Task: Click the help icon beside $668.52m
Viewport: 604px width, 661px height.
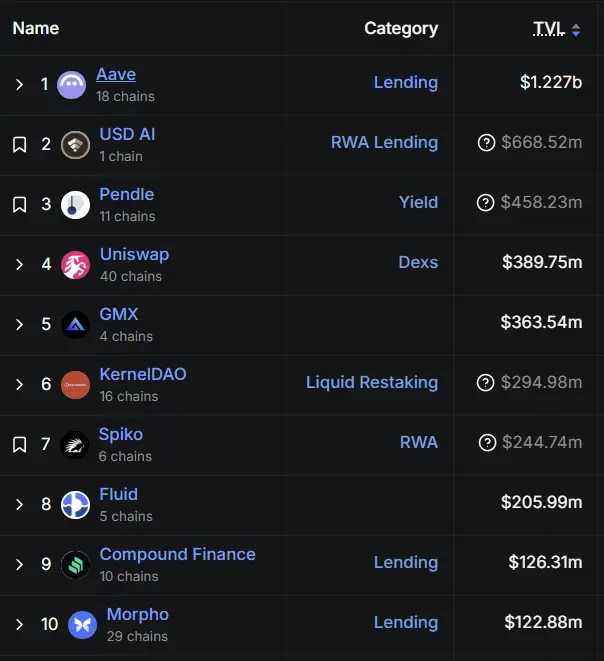Action: click(x=486, y=142)
